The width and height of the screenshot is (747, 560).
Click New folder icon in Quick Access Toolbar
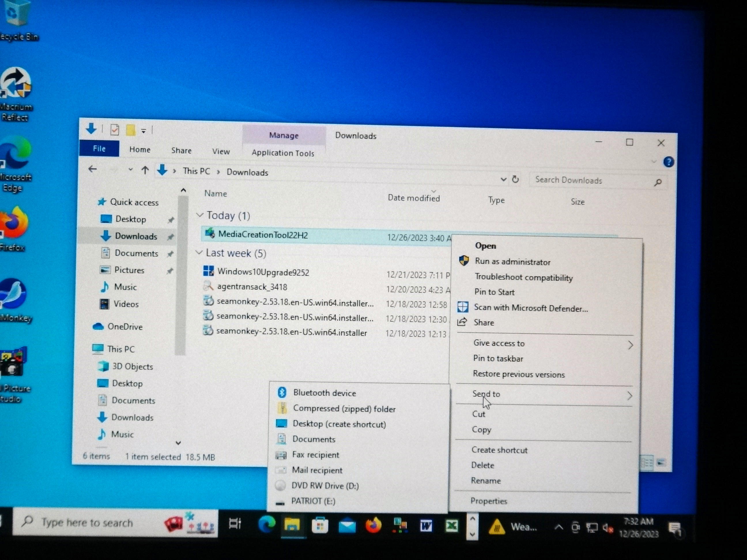click(131, 130)
